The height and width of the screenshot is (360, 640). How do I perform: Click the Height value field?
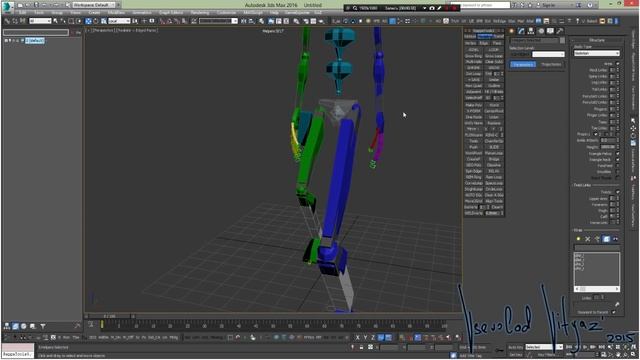pyautogui.click(x=607, y=147)
